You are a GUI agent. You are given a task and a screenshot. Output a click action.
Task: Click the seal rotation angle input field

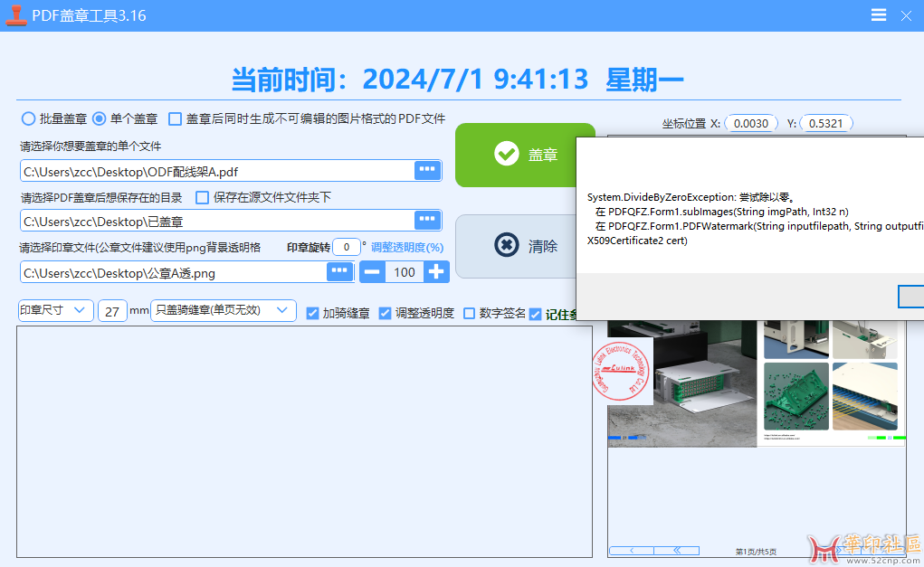[346, 247]
